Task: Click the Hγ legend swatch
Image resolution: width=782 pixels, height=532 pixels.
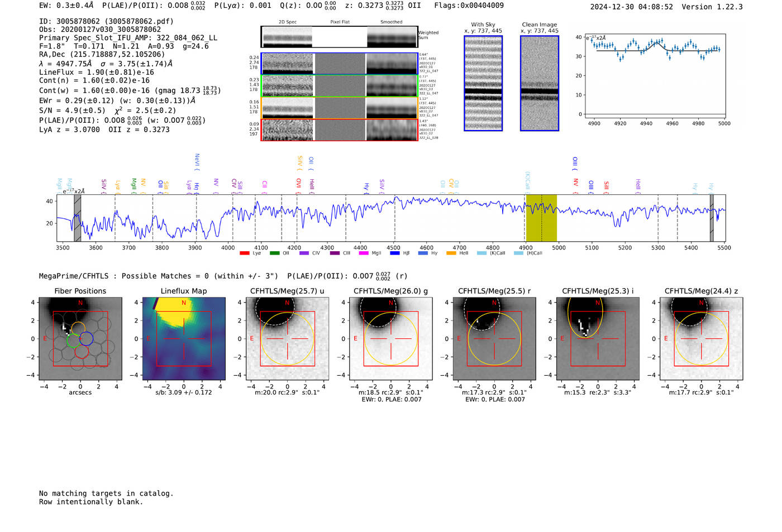Action: [x=423, y=253]
